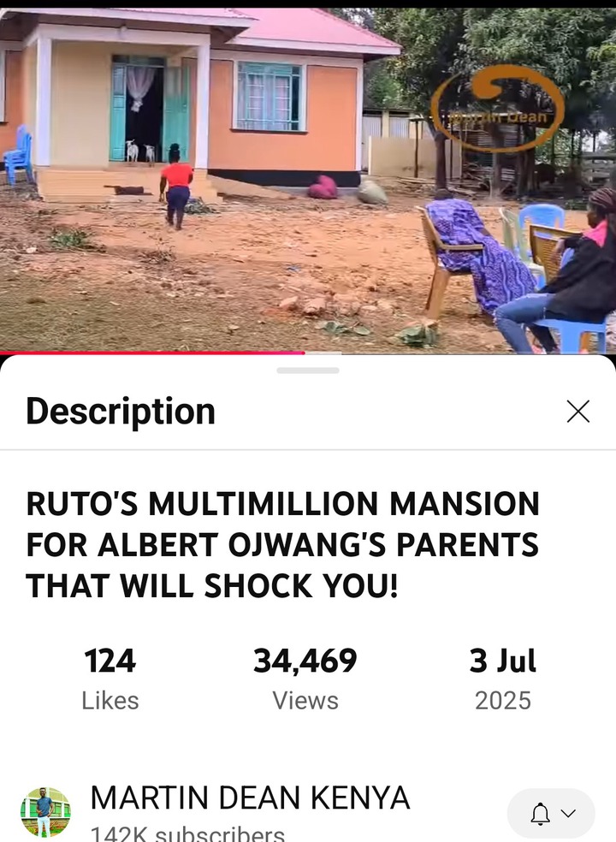Click the Views label
This screenshot has width=616, height=842.
pos(305,701)
